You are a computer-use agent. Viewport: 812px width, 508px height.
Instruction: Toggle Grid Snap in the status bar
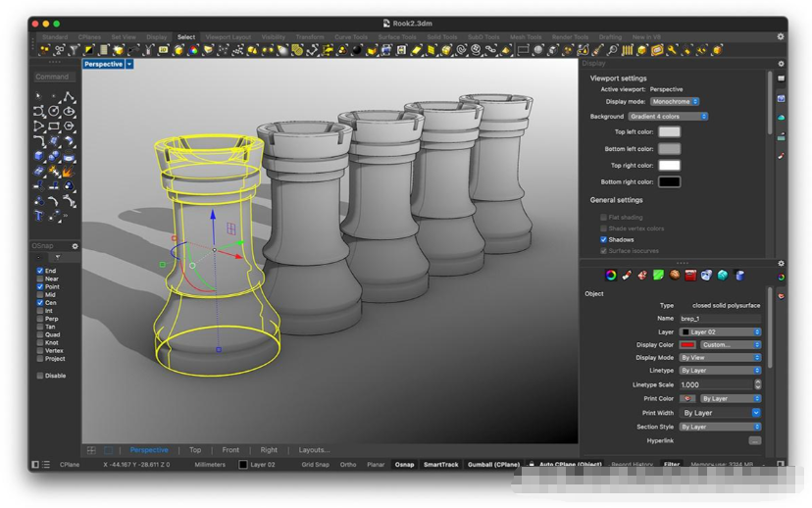tap(316, 465)
